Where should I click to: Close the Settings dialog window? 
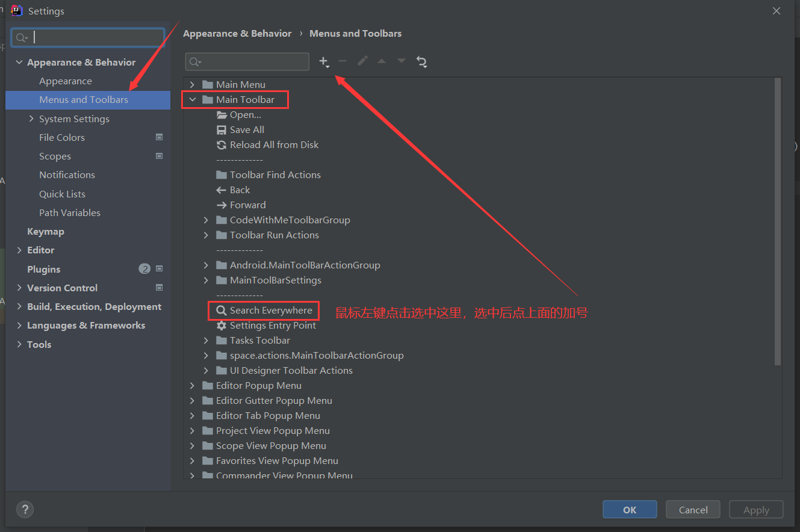click(x=777, y=11)
